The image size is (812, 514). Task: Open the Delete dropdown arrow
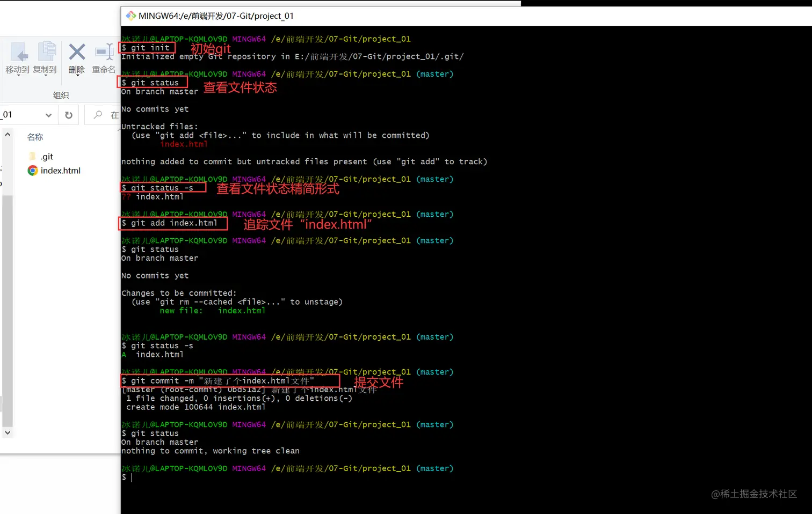tap(77, 76)
